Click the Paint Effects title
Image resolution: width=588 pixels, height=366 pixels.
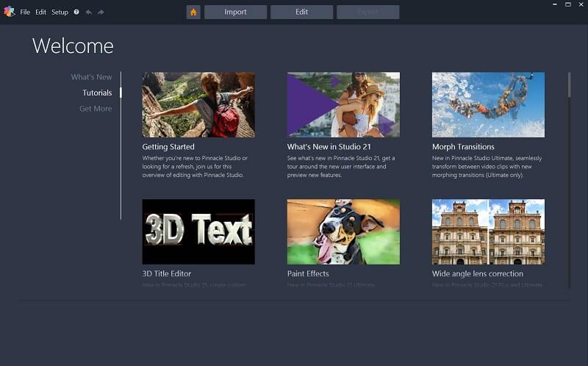(308, 273)
